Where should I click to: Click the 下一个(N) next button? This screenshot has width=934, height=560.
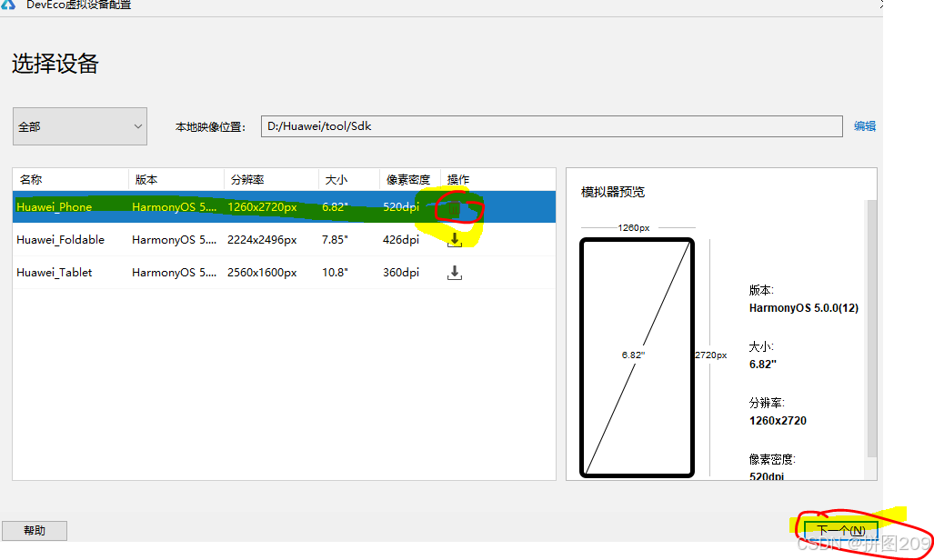[840, 530]
